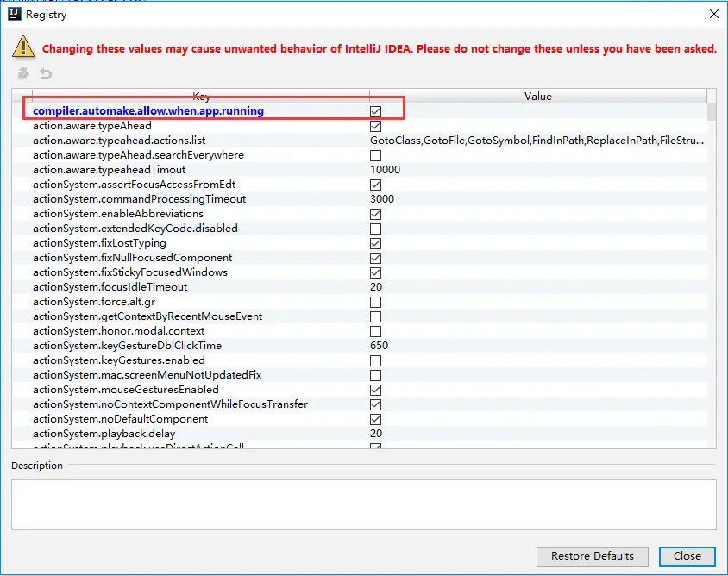Uncheck actionSystem.fixStickyFocusedWindows checkbox

point(375,272)
